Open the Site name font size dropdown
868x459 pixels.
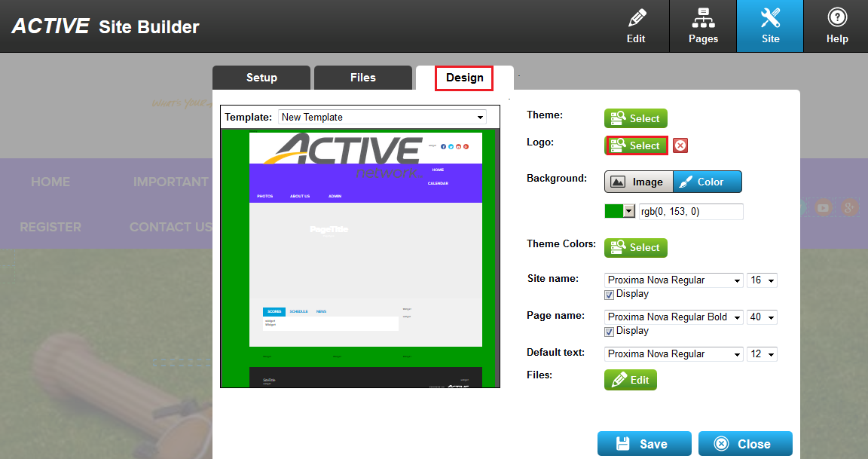coord(763,280)
